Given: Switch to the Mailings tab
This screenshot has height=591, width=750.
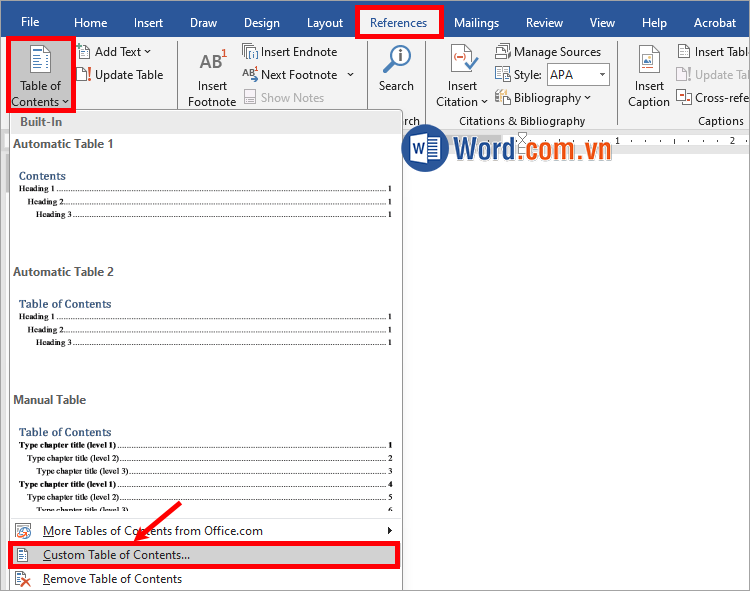Looking at the screenshot, I should point(476,22).
